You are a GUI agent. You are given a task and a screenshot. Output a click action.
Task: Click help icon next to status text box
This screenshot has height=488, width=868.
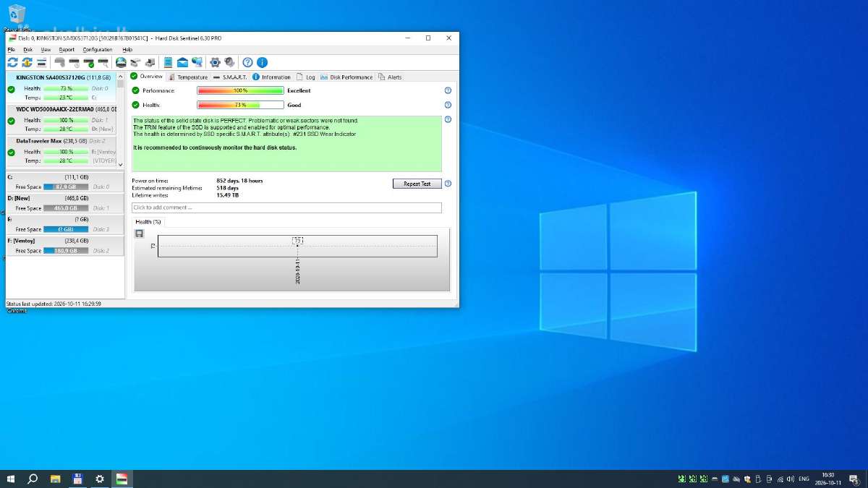pos(448,119)
